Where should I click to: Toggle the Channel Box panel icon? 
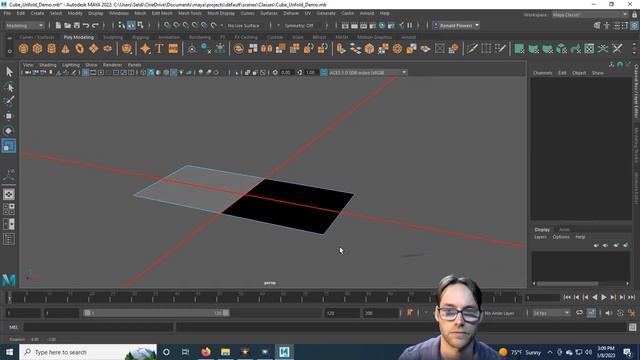point(634,25)
